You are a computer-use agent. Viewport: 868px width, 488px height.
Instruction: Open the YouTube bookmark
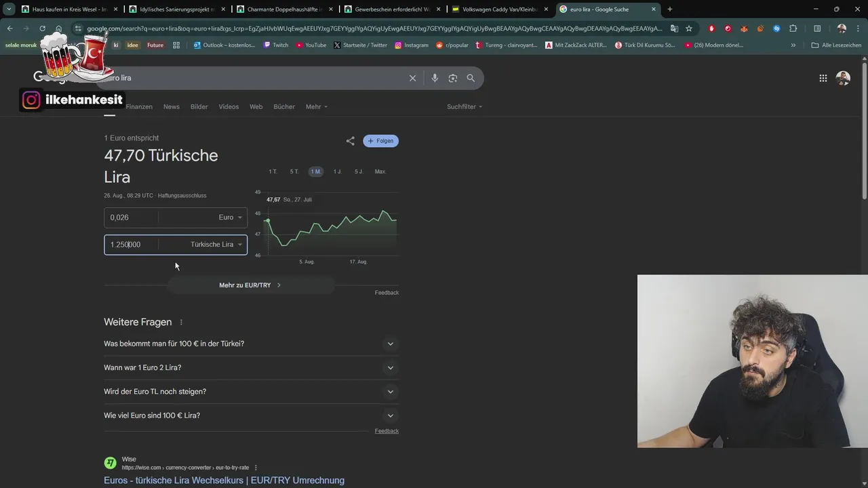pos(311,45)
